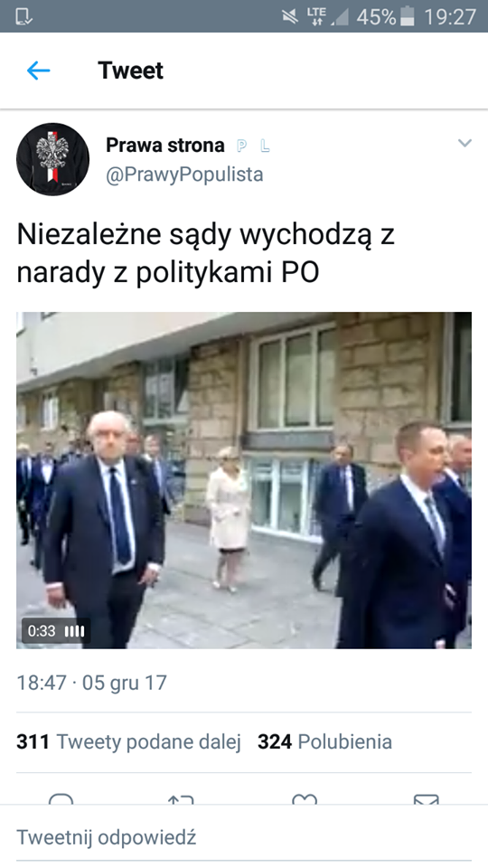Like the tweet with heart icon

(x=305, y=798)
